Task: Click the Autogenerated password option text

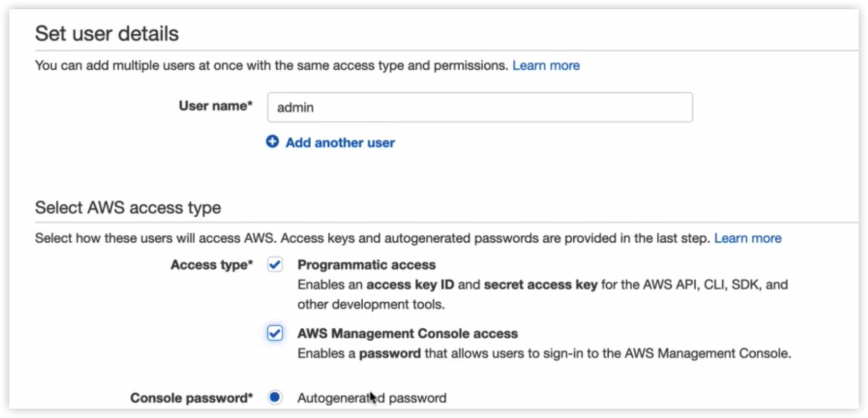Action: click(x=371, y=398)
